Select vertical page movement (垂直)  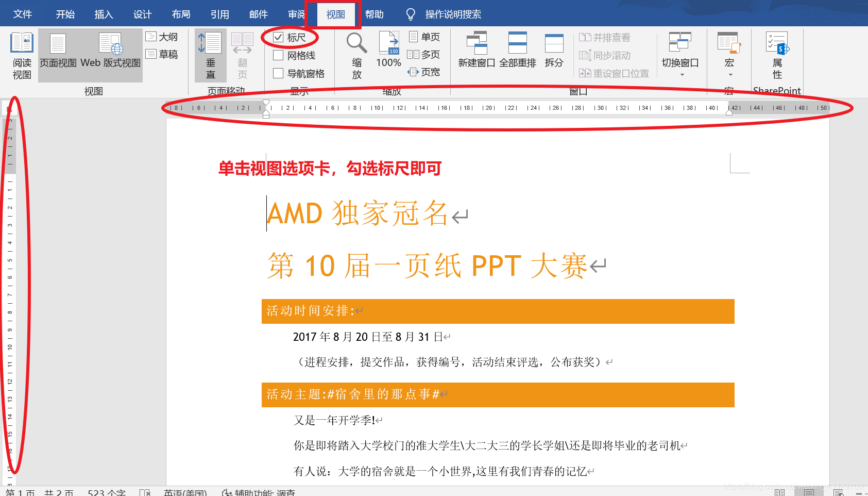tap(211, 56)
